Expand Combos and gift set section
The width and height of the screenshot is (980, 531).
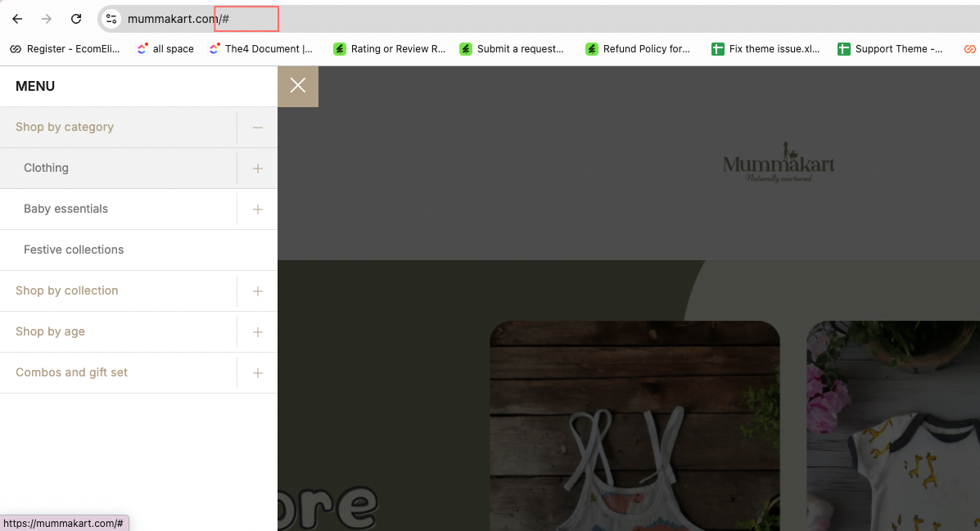257,373
